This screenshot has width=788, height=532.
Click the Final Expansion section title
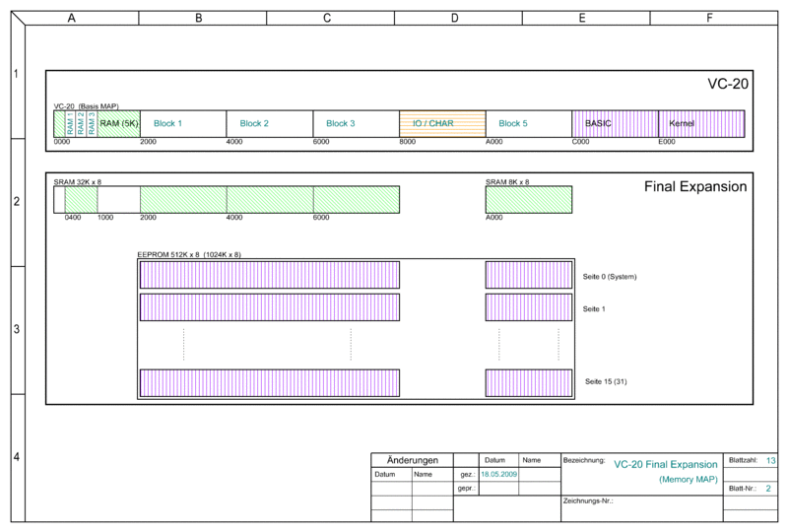(x=695, y=186)
